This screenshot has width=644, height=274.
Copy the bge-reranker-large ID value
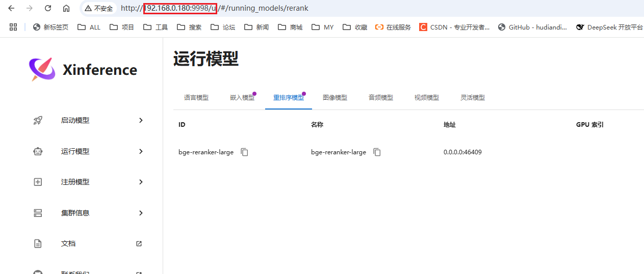click(x=244, y=152)
